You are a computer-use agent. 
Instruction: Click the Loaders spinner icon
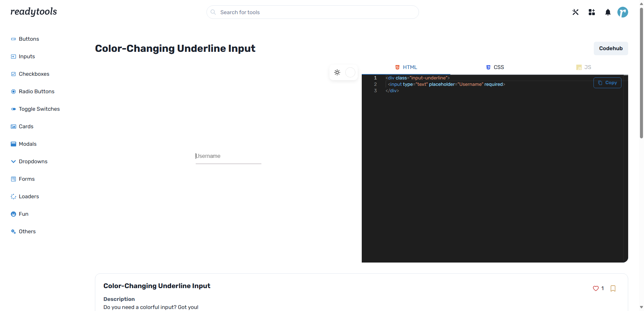click(x=13, y=197)
